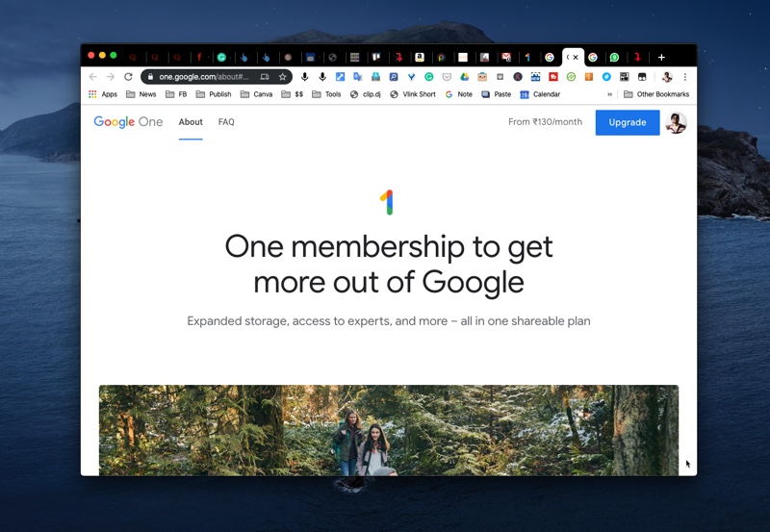Viewport: 770px width, 532px height.
Task: Open a new tab with the plus button
Action: 661,58
